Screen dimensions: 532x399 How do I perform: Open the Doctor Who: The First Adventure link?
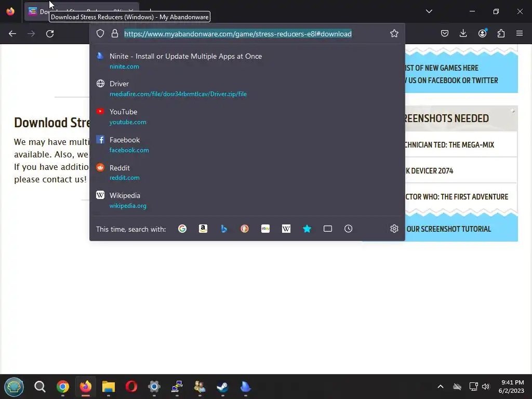point(457,197)
